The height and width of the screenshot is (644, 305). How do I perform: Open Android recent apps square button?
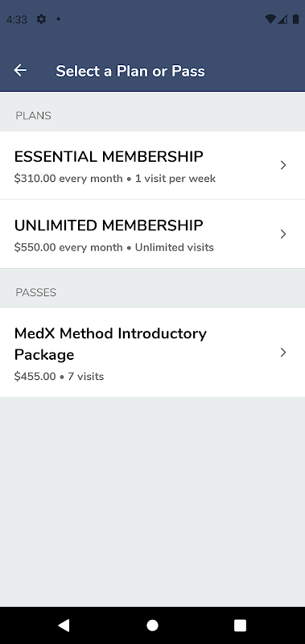240,625
